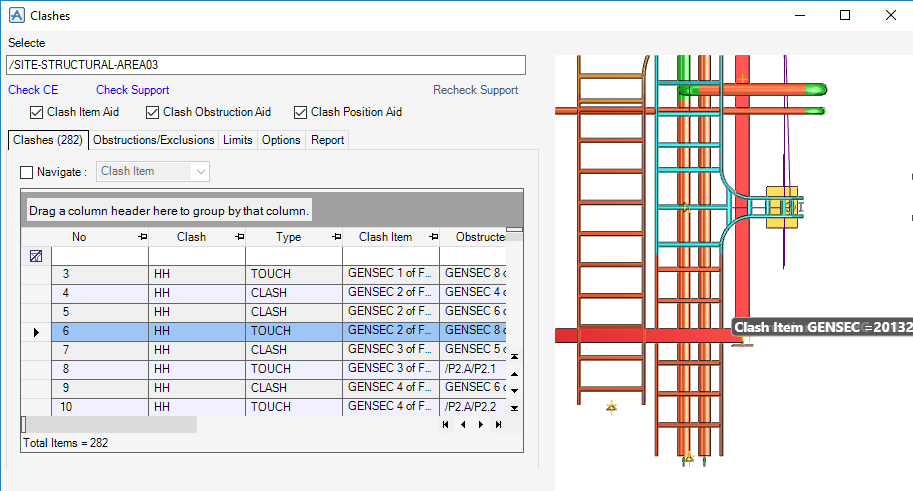The width and height of the screenshot is (913, 491).
Task: Open the Report tab
Action: pyautogui.click(x=327, y=140)
